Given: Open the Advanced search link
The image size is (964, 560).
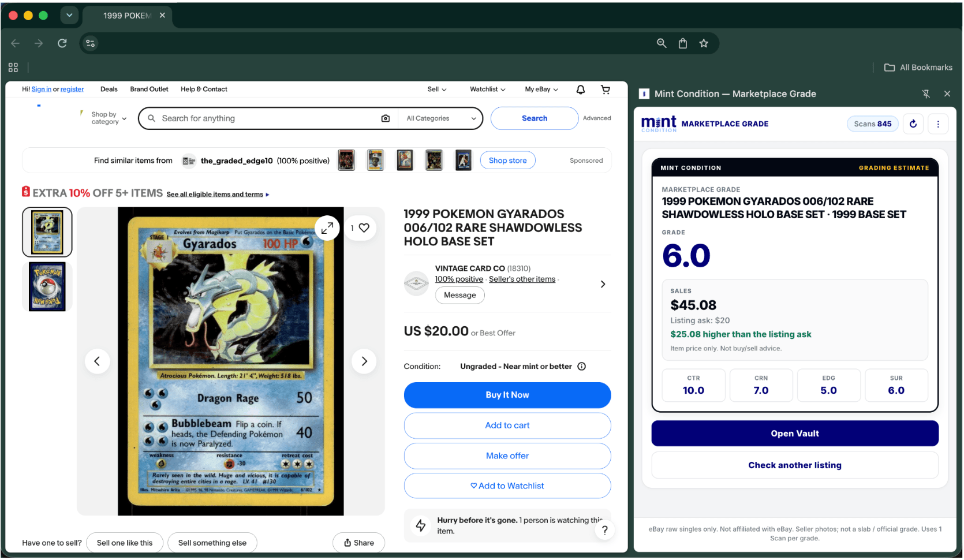Looking at the screenshot, I should click(x=597, y=118).
